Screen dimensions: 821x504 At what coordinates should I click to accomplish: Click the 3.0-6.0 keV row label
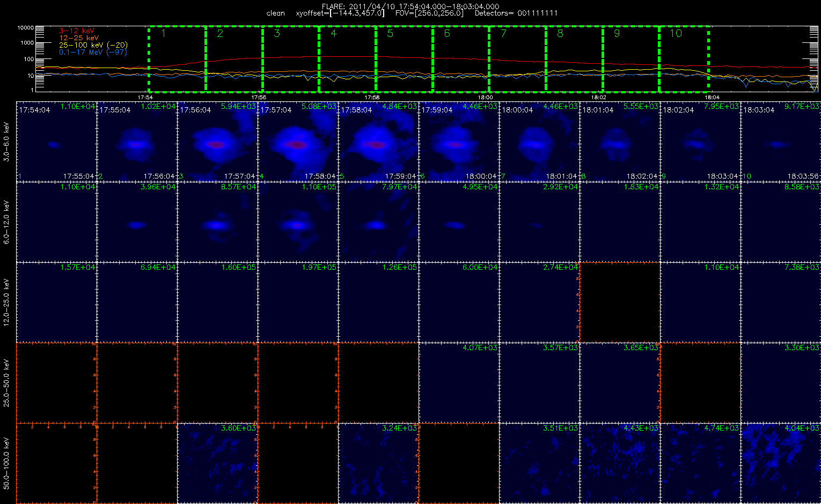tap(6, 142)
